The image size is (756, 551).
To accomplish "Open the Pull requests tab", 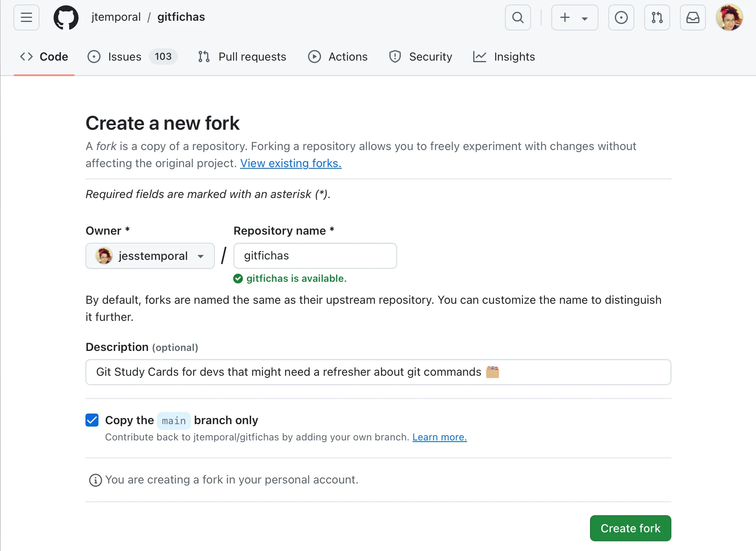I will [252, 57].
